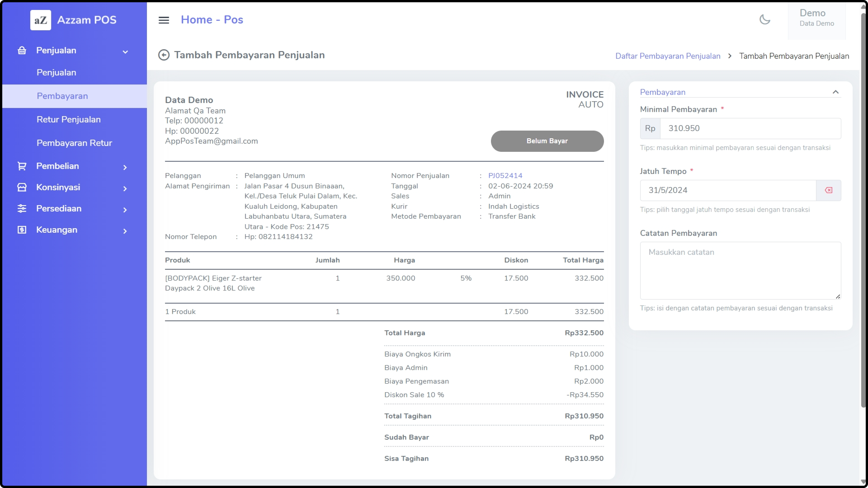Image resolution: width=868 pixels, height=488 pixels.
Task: Click the Pembelian cart icon
Action: (x=22, y=166)
